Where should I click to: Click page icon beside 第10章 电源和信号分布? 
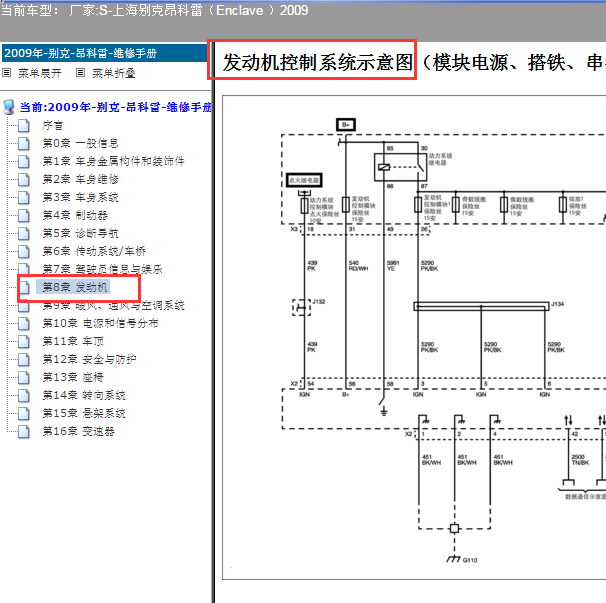[x=24, y=323]
